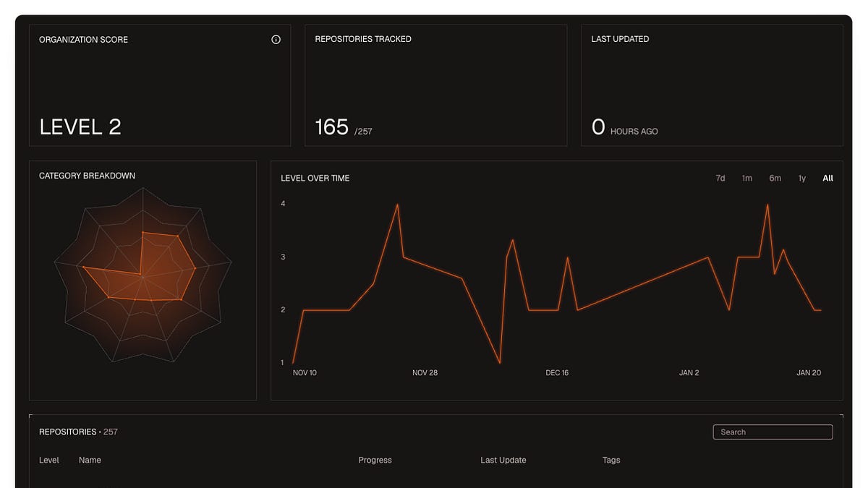
Task: Switch chart range to 7d
Action: point(720,178)
